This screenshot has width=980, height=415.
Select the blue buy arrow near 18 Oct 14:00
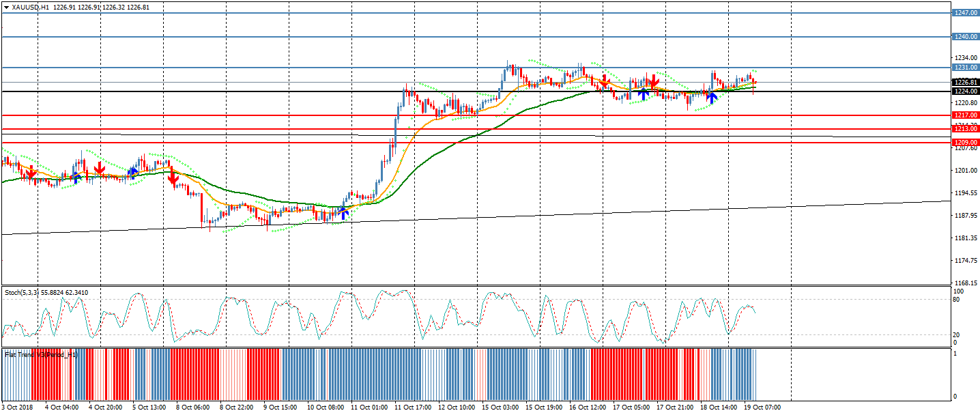click(711, 97)
